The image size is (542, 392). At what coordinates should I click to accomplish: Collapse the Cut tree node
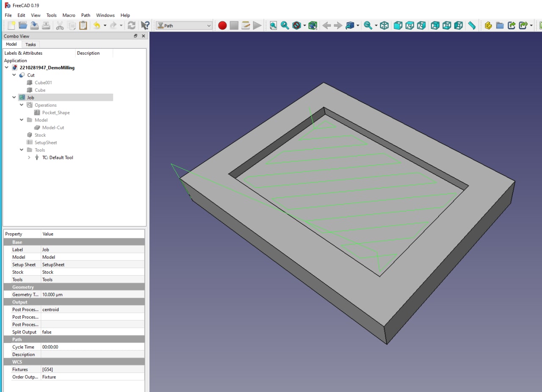(x=14, y=75)
